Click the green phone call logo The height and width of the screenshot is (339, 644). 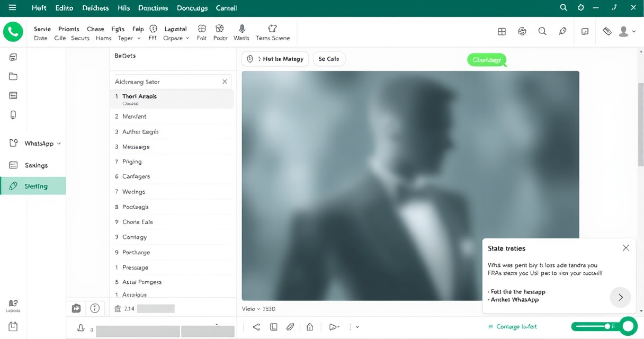[13, 32]
